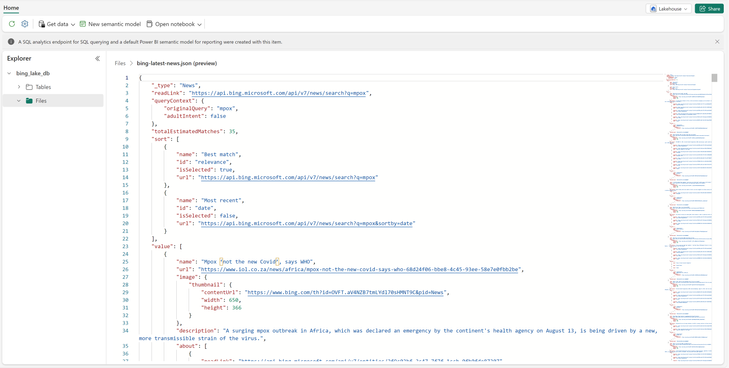Click the Open notebook icon
The height and width of the screenshot is (368, 729).
tap(149, 24)
